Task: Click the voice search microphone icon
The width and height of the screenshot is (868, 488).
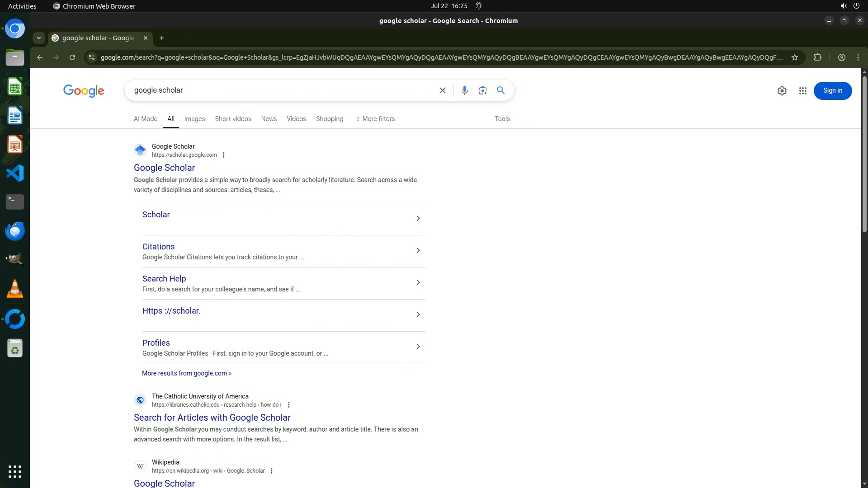Action: 464,90
